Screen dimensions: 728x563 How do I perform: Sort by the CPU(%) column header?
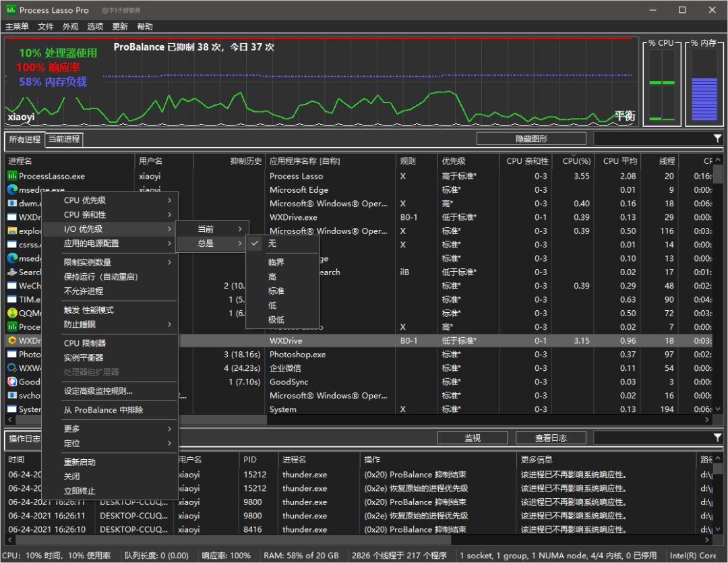[576, 161]
